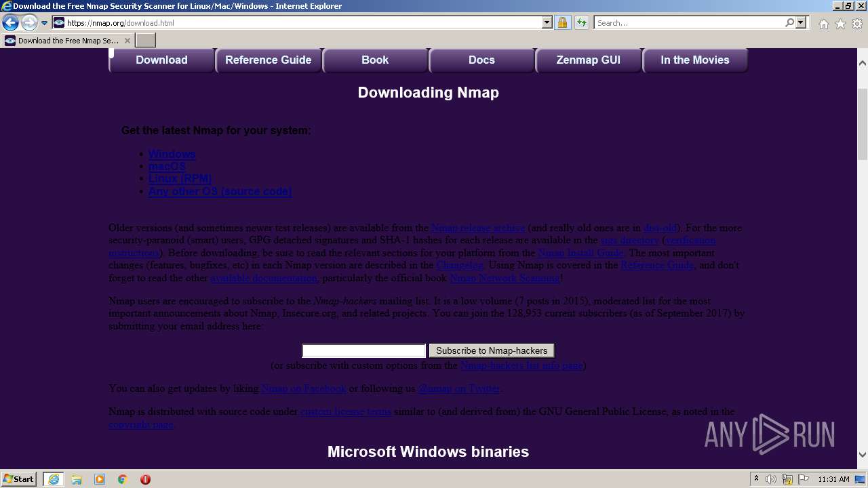
Task: Click the network tray icon
Action: 787,479
